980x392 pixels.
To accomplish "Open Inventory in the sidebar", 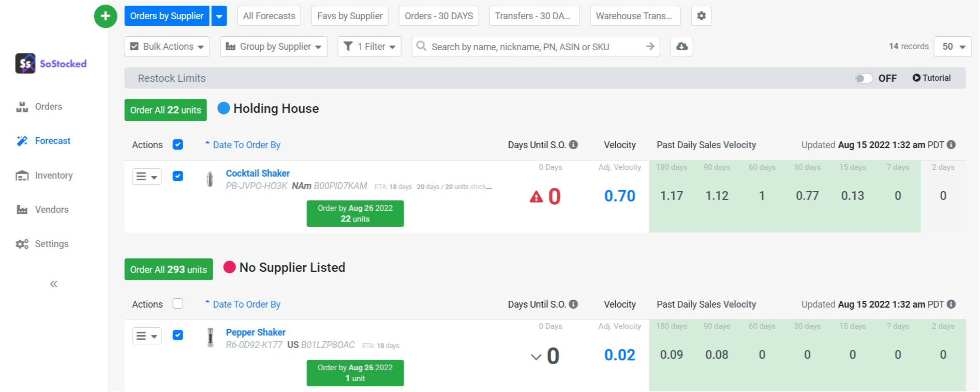I will [x=44, y=176].
